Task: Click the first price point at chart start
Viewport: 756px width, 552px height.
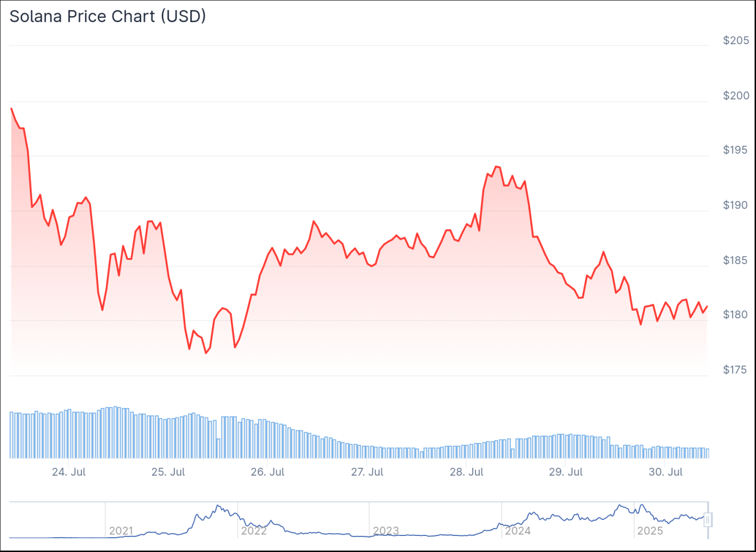Action: click(11, 109)
